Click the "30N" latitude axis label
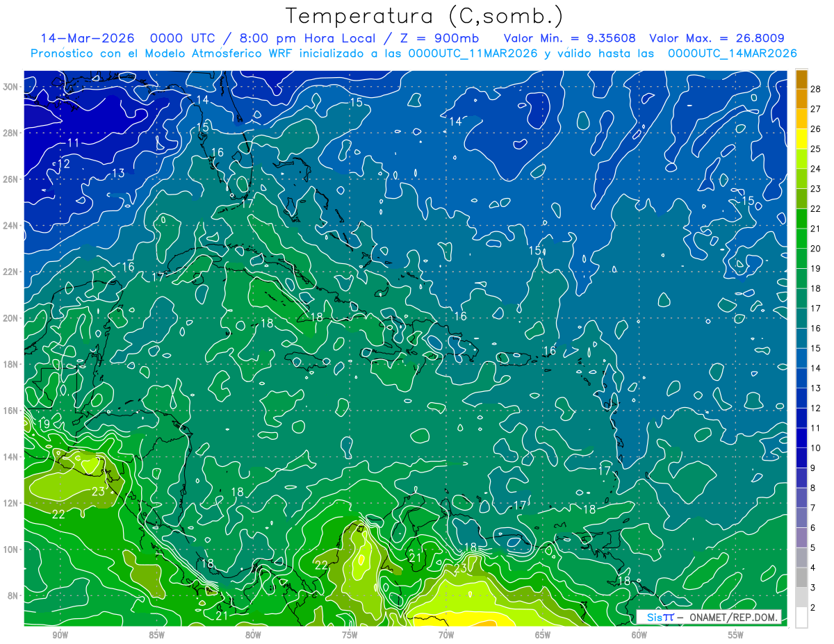Image resolution: width=834 pixels, height=644 pixels. point(12,87)
